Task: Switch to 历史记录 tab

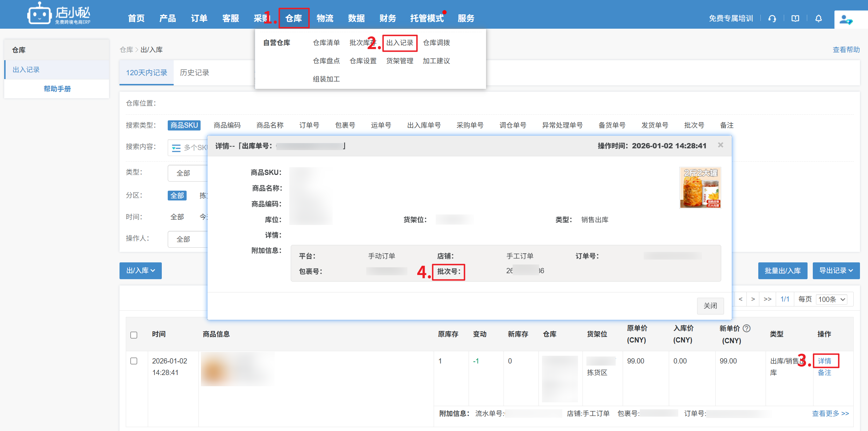Action: pos(194,73)
